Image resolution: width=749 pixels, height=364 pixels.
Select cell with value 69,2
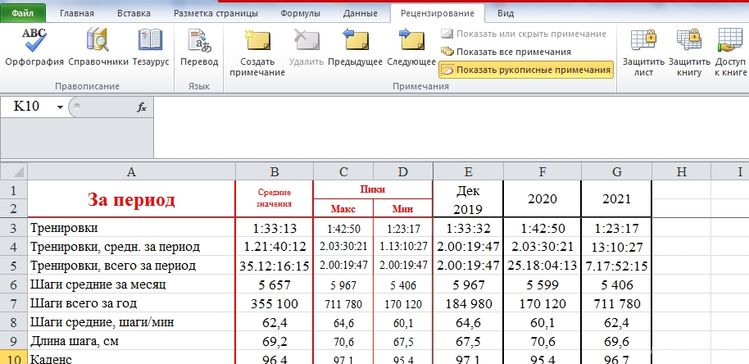(274, 341)
